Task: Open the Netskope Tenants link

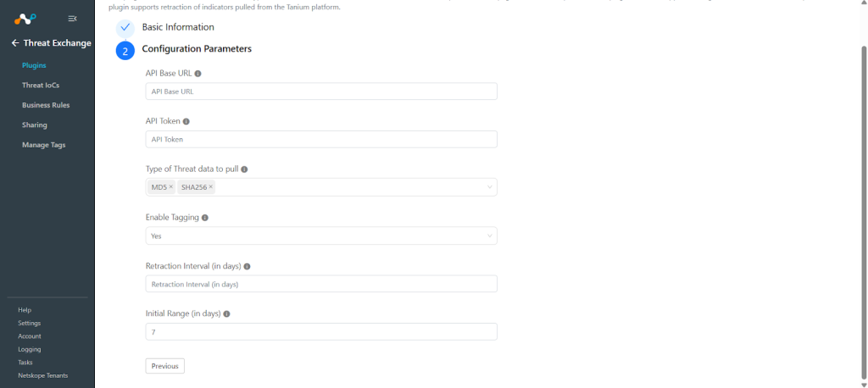Action: [42, 375]
